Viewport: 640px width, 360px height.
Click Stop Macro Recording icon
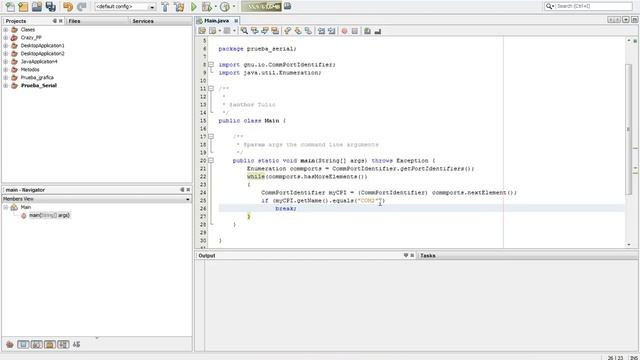coord(355,31)
